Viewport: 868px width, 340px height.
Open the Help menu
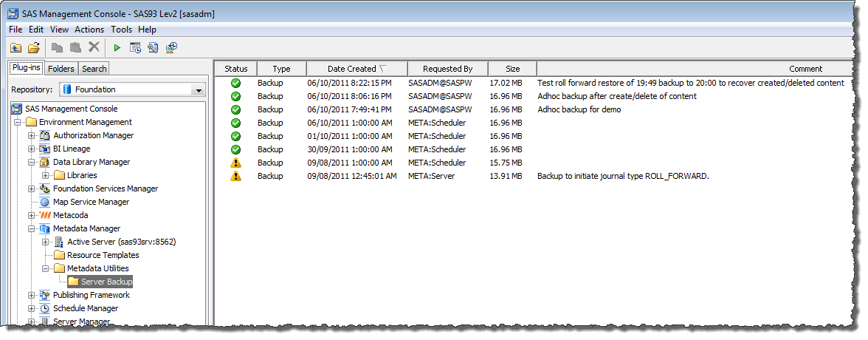click(x=148, y=30)
